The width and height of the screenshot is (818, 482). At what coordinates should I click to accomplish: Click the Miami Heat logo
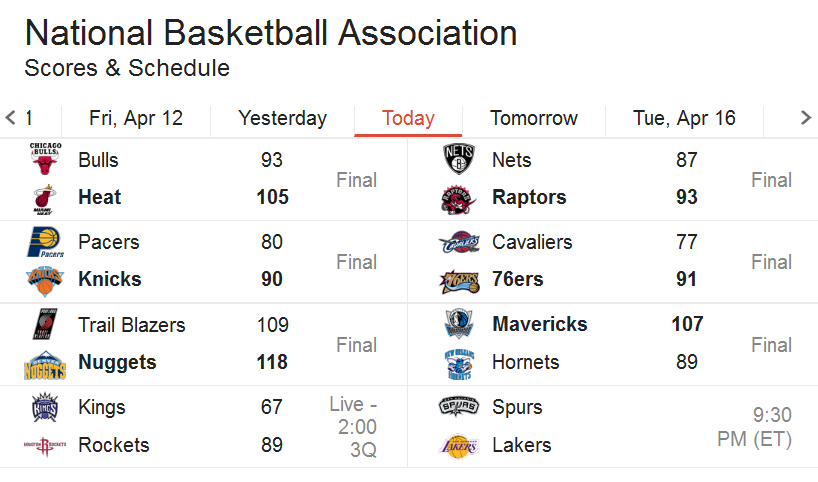click(44, 199)
